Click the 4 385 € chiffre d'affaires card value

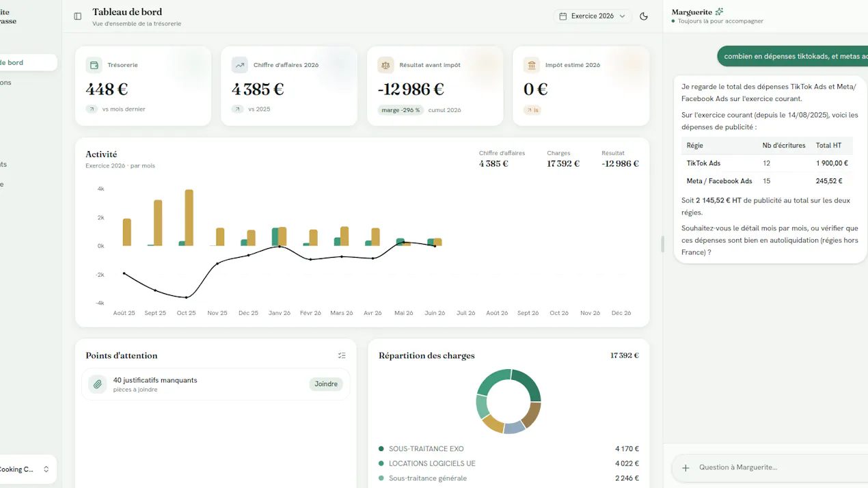pos(258,90)
